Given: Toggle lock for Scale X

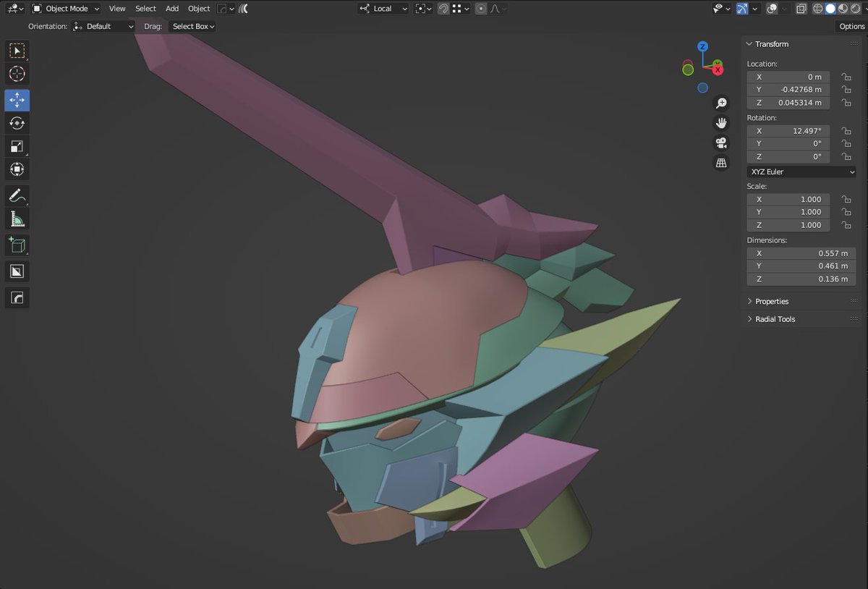Looking at the screenshot, I should [845, 199].
